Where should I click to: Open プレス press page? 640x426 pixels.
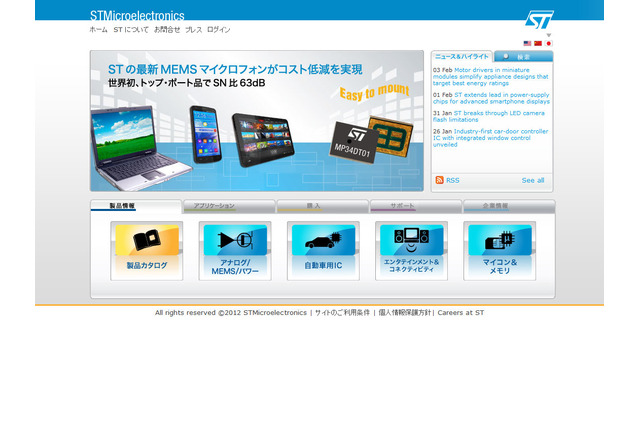[x=193, y=30]
